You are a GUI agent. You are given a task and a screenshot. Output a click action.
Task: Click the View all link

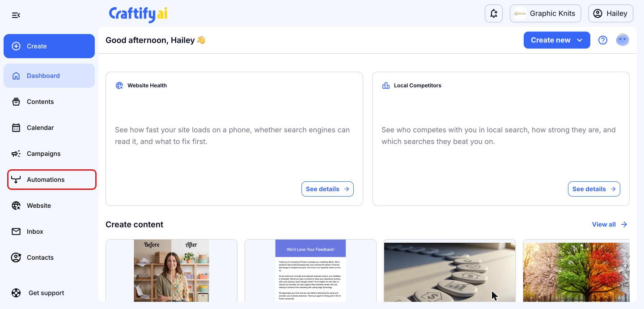click(610, 224)
